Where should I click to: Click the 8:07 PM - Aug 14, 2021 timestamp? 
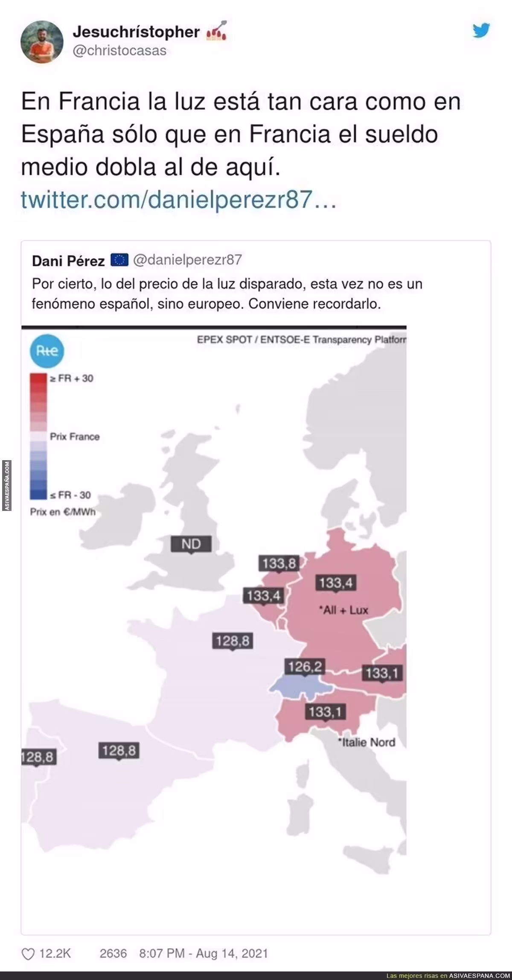[x=204, y=954]
